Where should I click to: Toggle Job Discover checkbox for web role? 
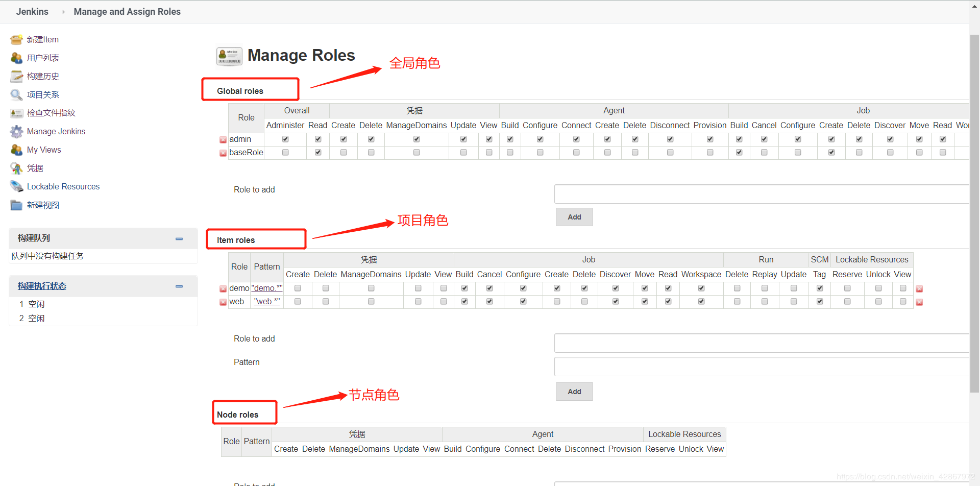click(x=616, y=302)
